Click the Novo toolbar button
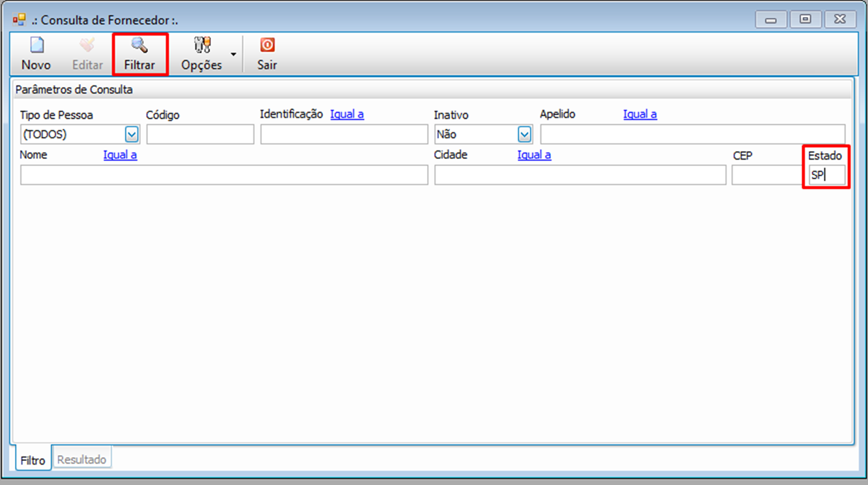Image resolution: width=868 pixels, height=485 pixels. tap(36, 55)
